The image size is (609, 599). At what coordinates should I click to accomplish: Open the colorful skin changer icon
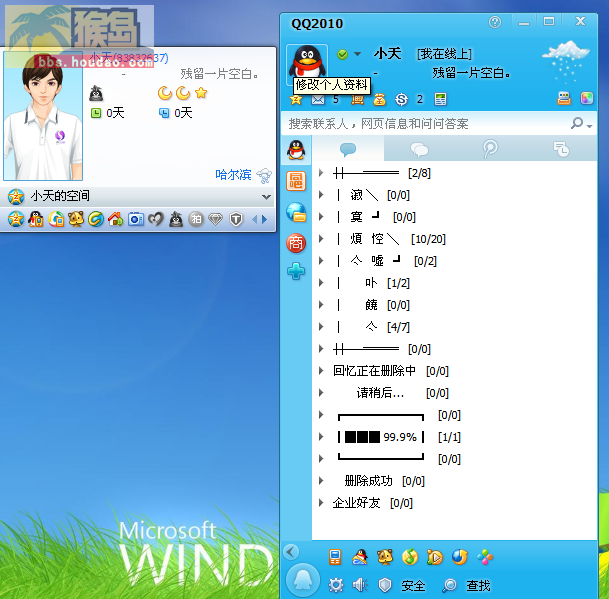[586, 98]
